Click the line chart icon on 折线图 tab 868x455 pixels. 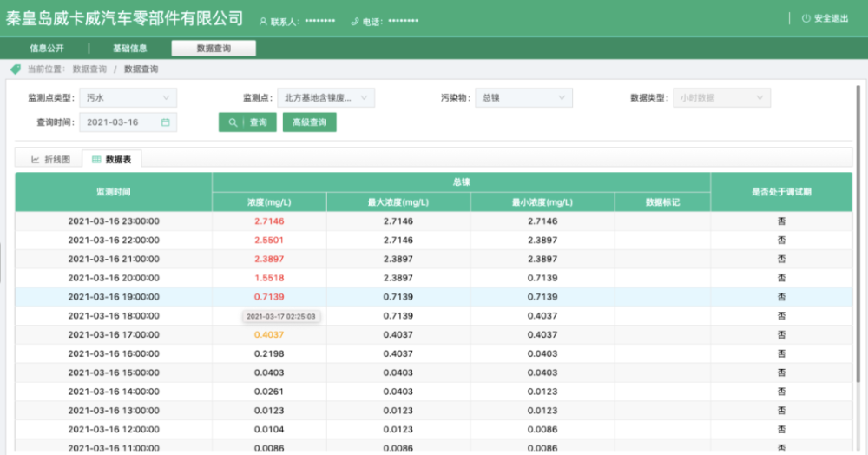coord(36,159)
